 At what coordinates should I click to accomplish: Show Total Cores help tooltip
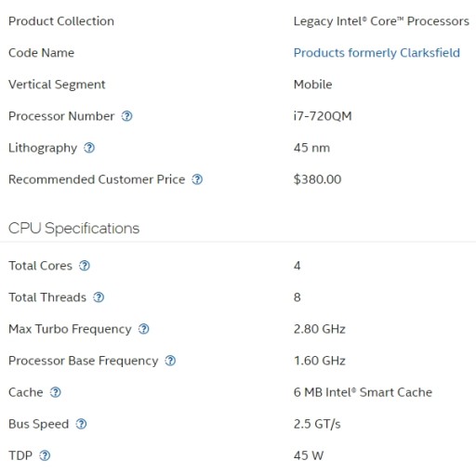(85, 266)
